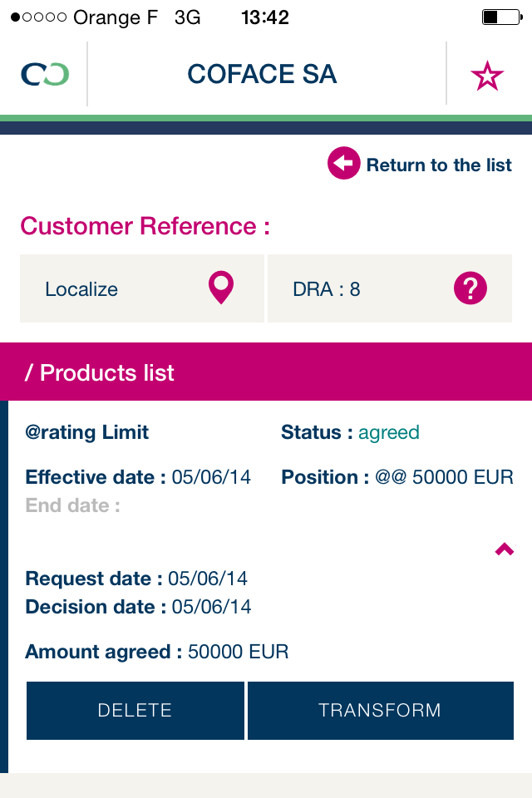Tap the Amount agreed 50000 EUR line

[157, 652]
